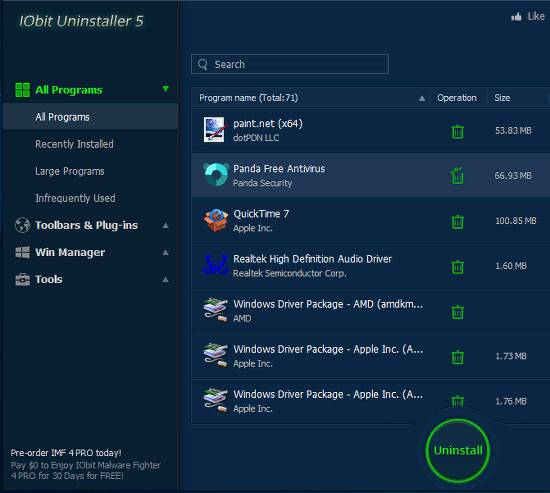The width and height of the screenshot is (550, 493).
Task: Select the AMD driver package icon
Action: 215,310
